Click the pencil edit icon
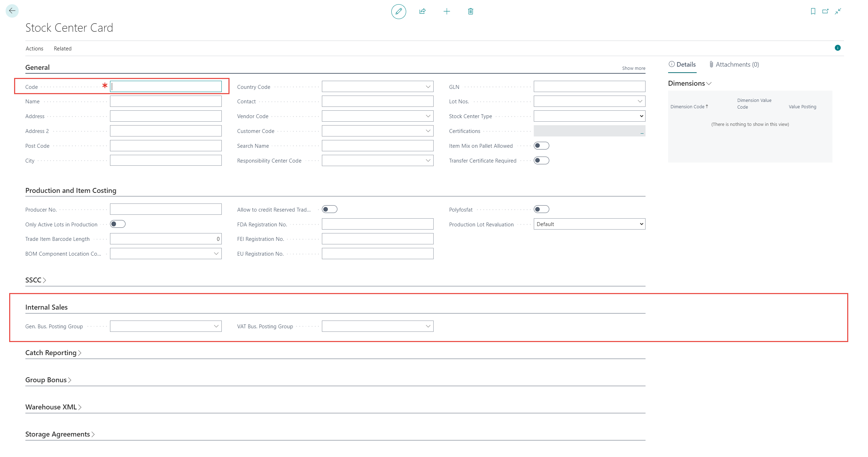The image size is (868, 457). coord(398,11)
